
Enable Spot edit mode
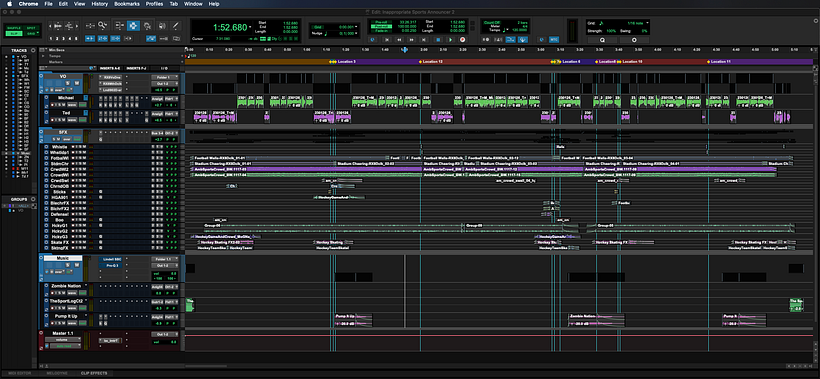click(x=30, y=28)
